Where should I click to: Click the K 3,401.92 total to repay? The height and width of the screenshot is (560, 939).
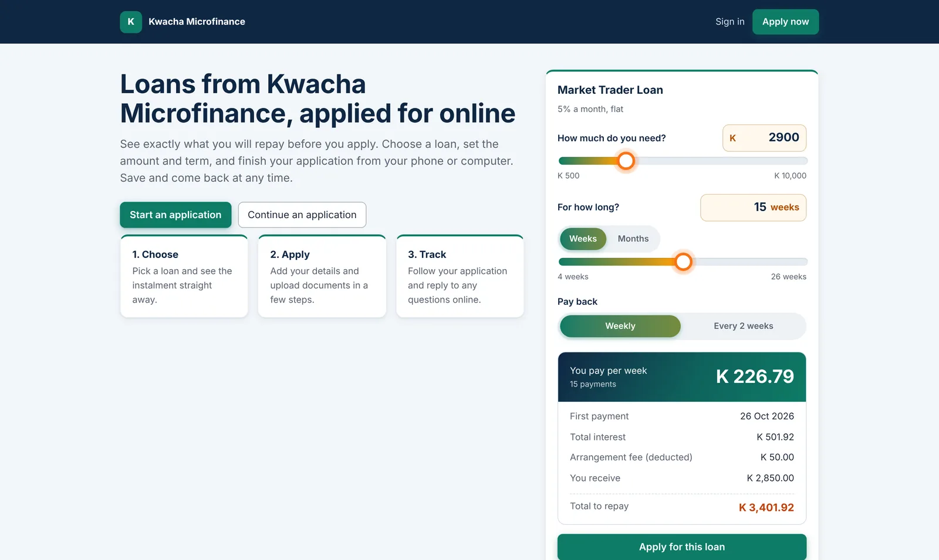tap(766, 508)
